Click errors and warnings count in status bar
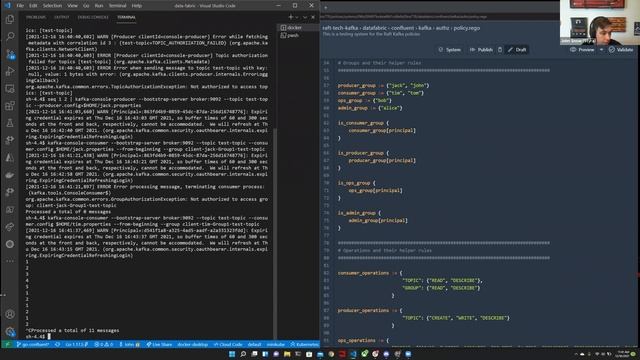Viewport: 640px width, 360px height. coord(104,344)
